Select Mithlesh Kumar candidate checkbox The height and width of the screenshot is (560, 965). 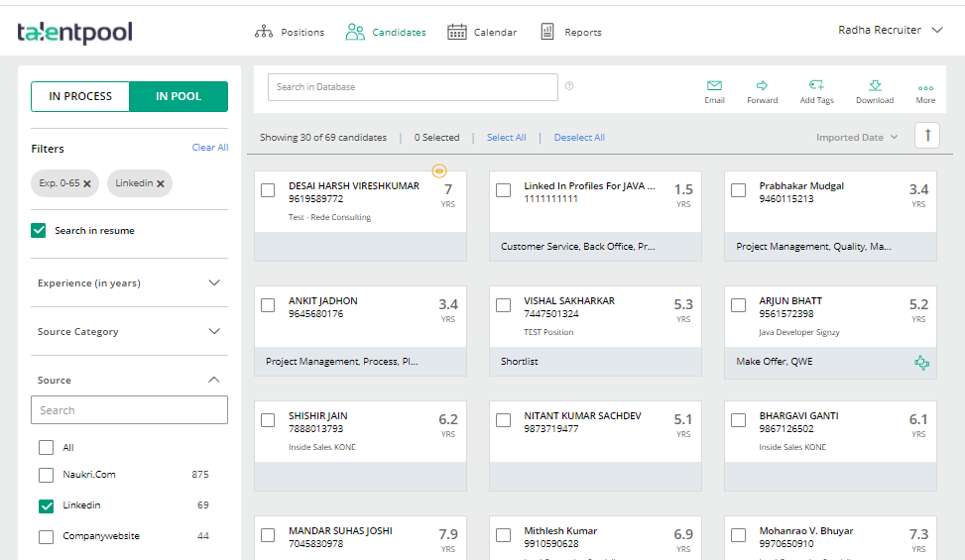[x=504, y=535]
